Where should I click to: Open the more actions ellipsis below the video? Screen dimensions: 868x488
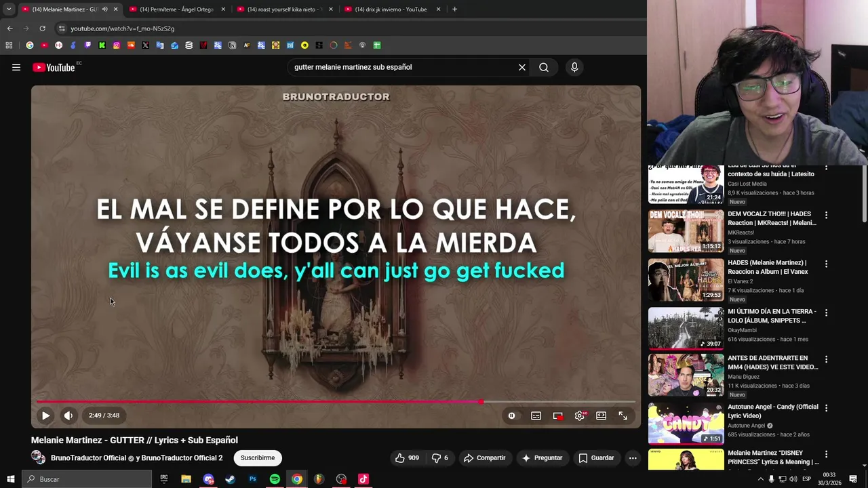pos(633,458)
